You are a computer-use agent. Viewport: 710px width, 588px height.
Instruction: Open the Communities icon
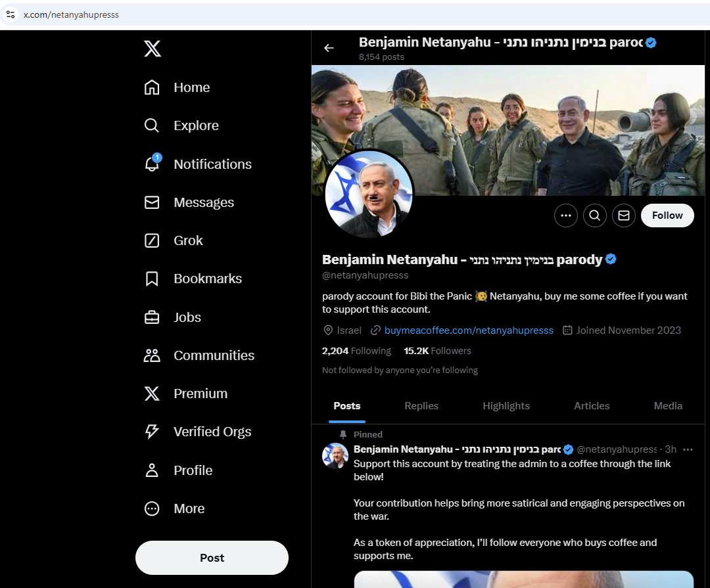point(152,355)
